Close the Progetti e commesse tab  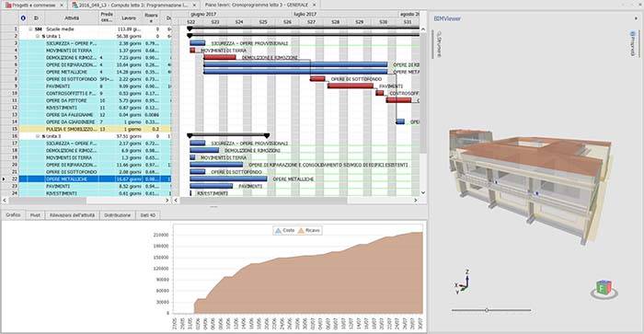tap(62, 5)
